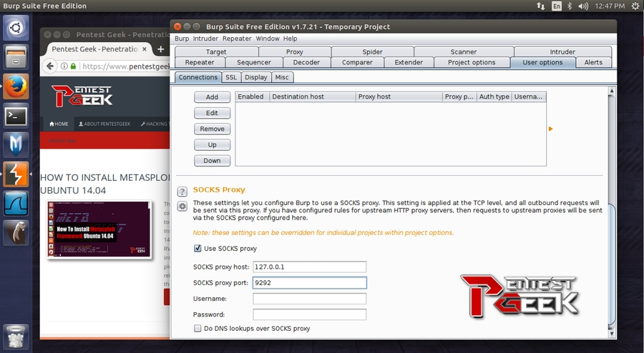The width and height of the screenshot is (644, 353).
Task: Click SOCKS Proxy gear options icon
Action: [182, 206]
